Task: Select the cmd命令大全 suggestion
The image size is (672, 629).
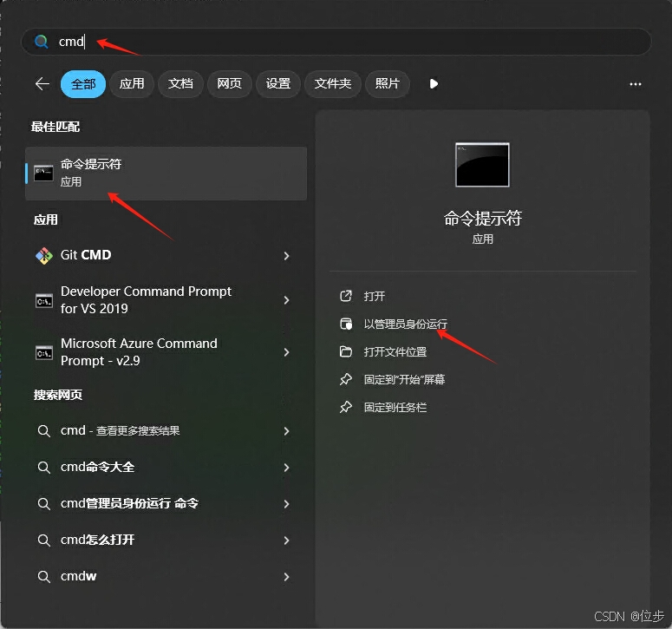Action: click(166, 468)
